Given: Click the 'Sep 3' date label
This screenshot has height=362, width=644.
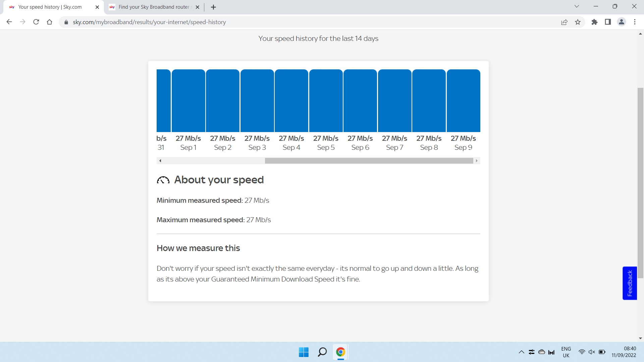Looking at the screenshot, I should click(257, 147).
